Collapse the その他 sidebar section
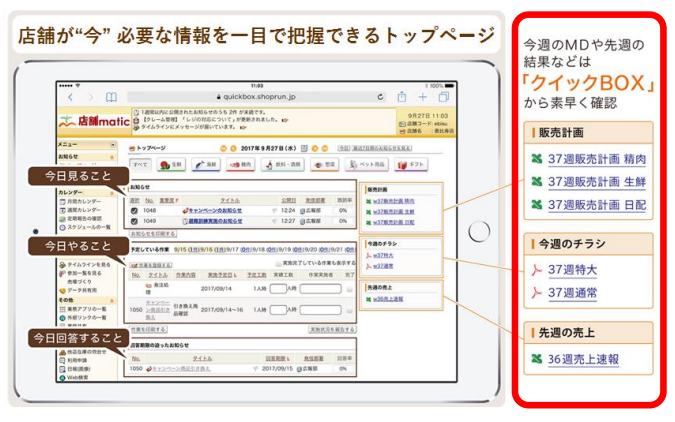675x422 pixels. point(112,300)
